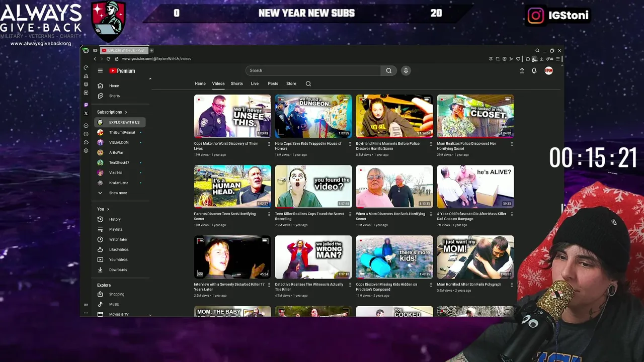Click the upload/create icon in YouTube header
644x362 pixels.
pyautogui.click(x=522, y=71)
